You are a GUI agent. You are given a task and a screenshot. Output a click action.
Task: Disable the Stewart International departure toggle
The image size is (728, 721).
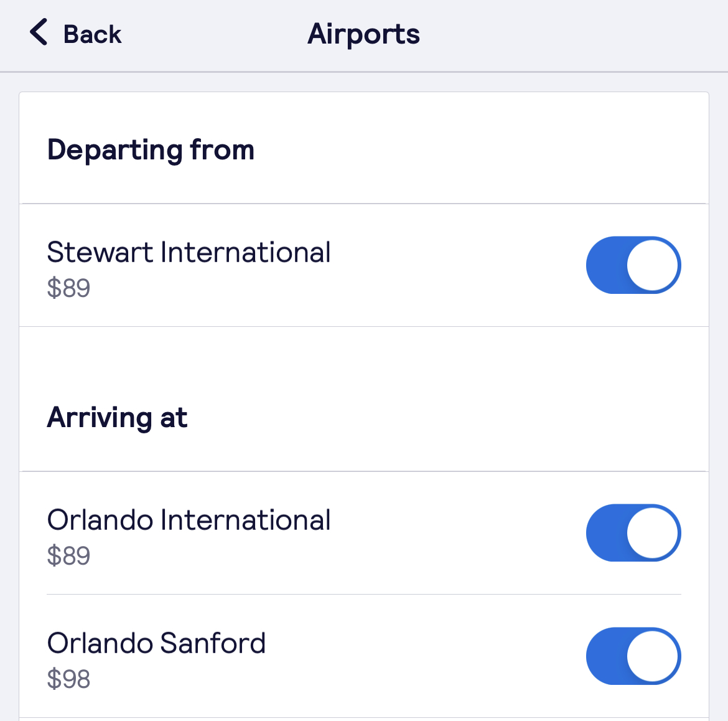[x=633, y=265]
